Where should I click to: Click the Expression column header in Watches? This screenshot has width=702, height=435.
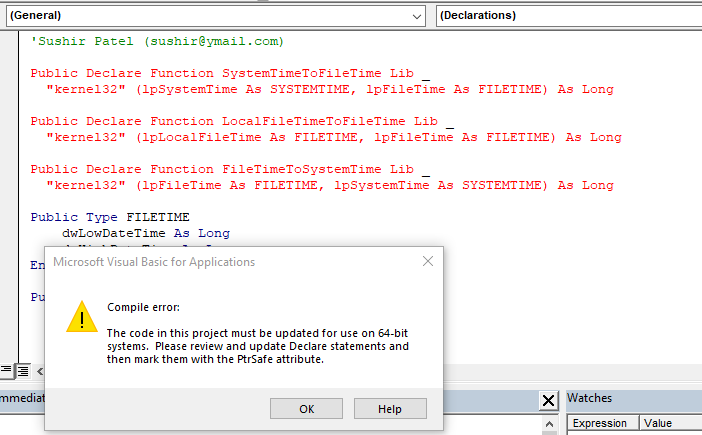[603, 423]
